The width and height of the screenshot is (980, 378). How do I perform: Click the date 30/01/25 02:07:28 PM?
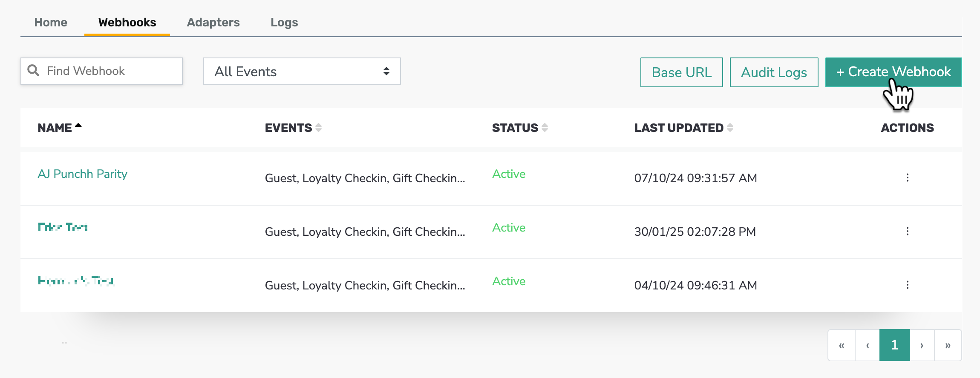[695, 232]
